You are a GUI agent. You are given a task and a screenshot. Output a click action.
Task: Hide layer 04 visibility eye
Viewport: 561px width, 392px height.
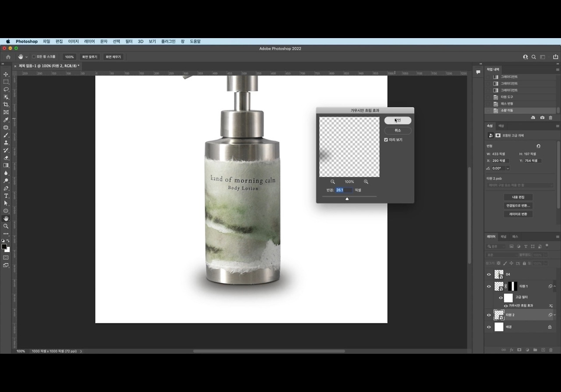pyautogui.click(x=489, y=274)
